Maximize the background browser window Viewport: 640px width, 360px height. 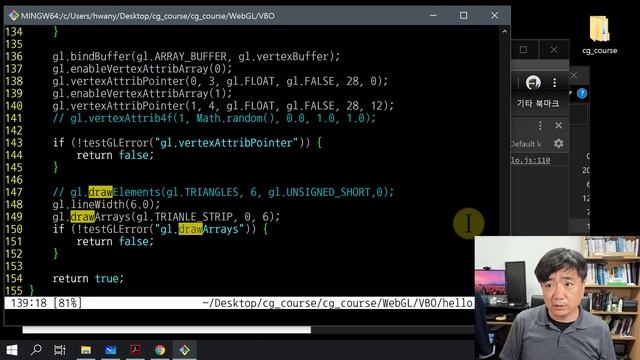(x=523, y=50)
